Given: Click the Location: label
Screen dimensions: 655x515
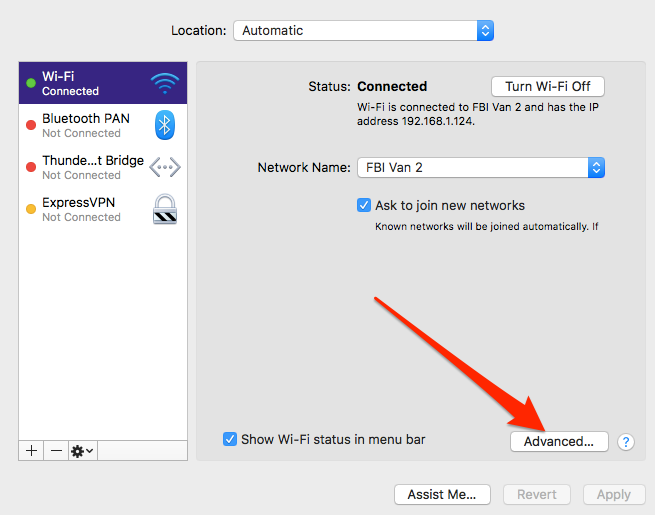Looking at the screenshot, I should (198, 30).
